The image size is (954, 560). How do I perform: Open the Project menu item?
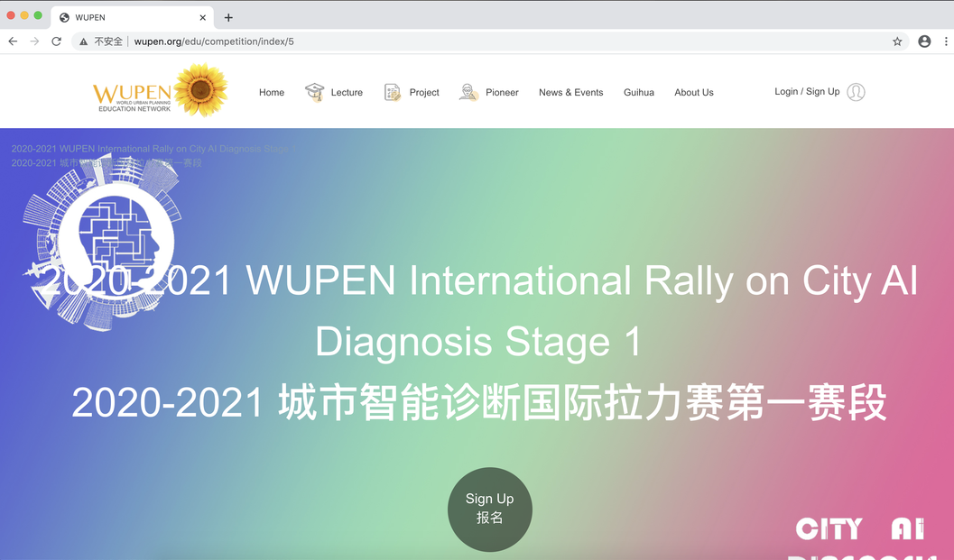tap(424, 92)
